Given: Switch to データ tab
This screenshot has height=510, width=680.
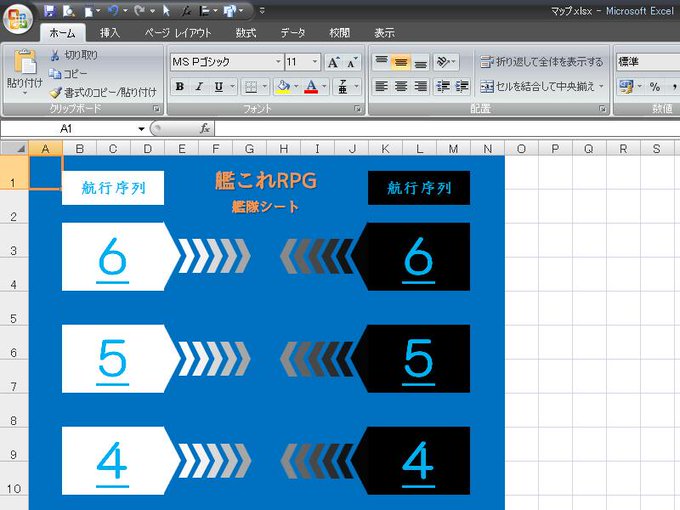Looking at the screenshot, I should coord(293,33).
